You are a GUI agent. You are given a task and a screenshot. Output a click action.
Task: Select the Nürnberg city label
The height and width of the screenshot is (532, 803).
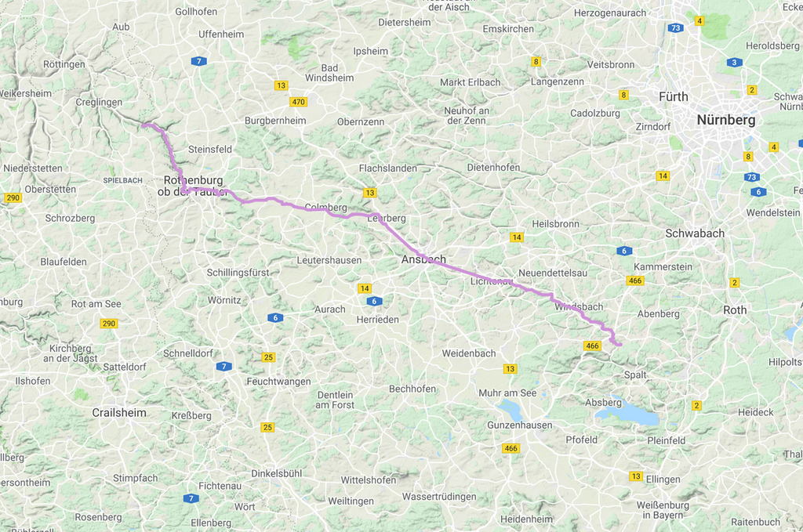pyautogui.click(x=725, y=120)
